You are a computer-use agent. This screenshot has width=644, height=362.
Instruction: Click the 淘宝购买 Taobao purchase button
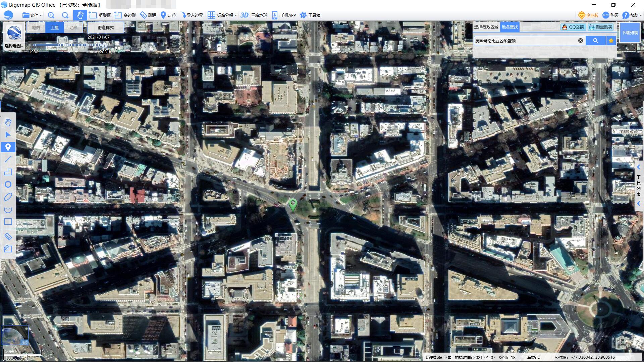coord(601,27)
